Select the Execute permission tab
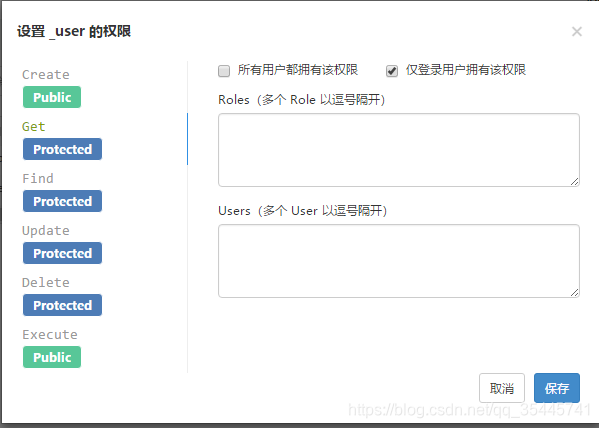The height and width of the screenshot is (428, 599). pos(50,334)
